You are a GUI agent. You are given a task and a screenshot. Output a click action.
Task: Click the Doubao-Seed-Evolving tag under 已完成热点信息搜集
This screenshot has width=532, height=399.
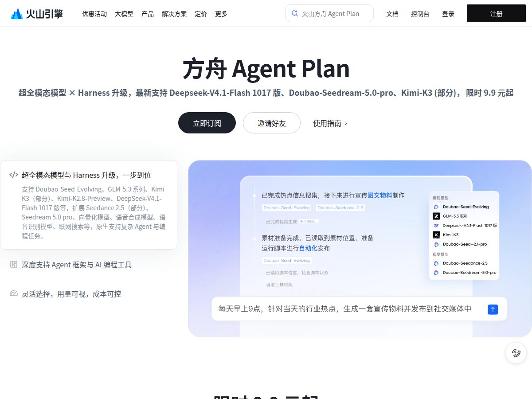[286, 207]
